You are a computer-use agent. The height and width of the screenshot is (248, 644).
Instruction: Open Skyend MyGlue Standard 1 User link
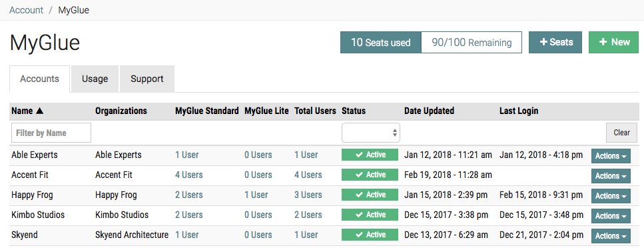pos(187,235)
